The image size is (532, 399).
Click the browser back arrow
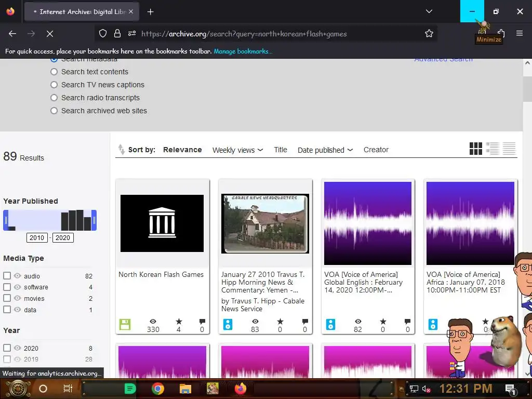tap(12, 34)
